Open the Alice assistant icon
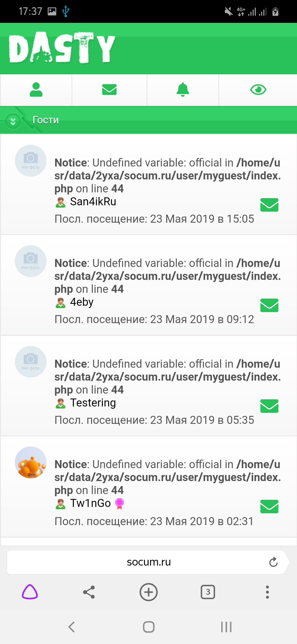 (30, 592)
